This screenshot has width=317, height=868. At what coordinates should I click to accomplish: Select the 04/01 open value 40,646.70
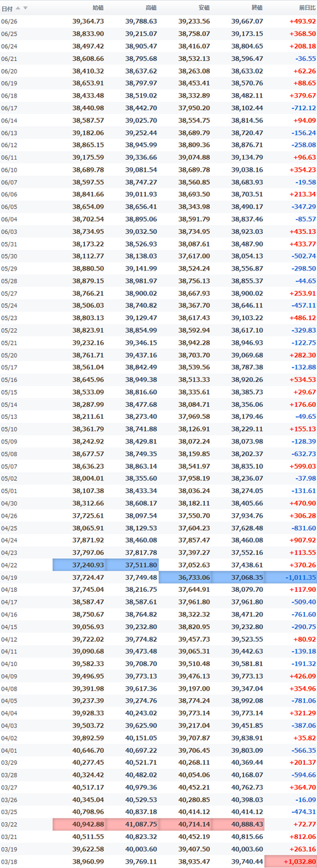(x=88, y=751)
